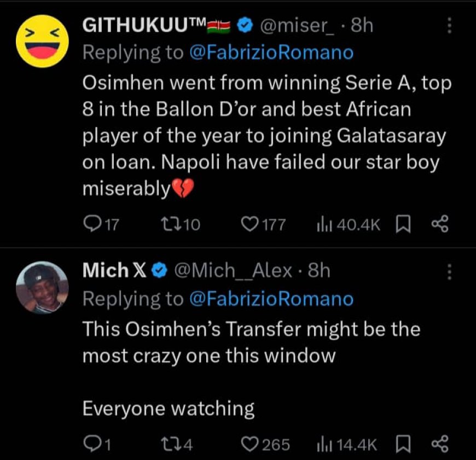This screenshot has height=460, width=476.
Task: Open @FabrizioRomano link in Mich's reply
Action: 271,299
